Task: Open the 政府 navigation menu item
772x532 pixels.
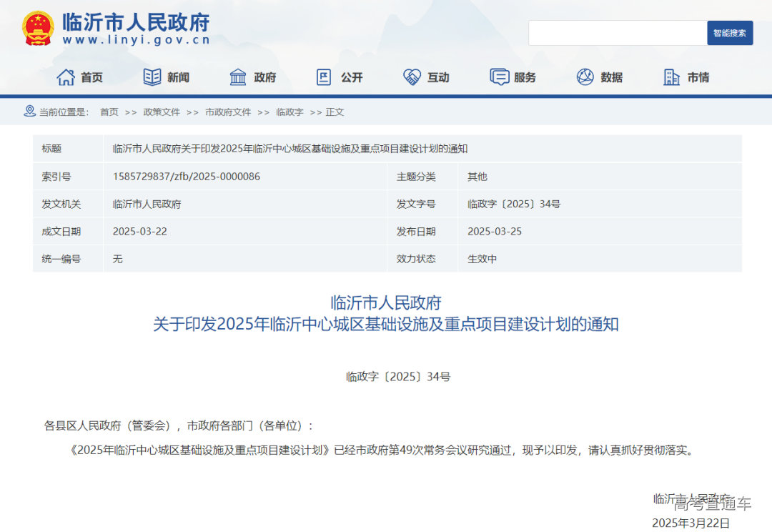Action: [x=264, y=77]
